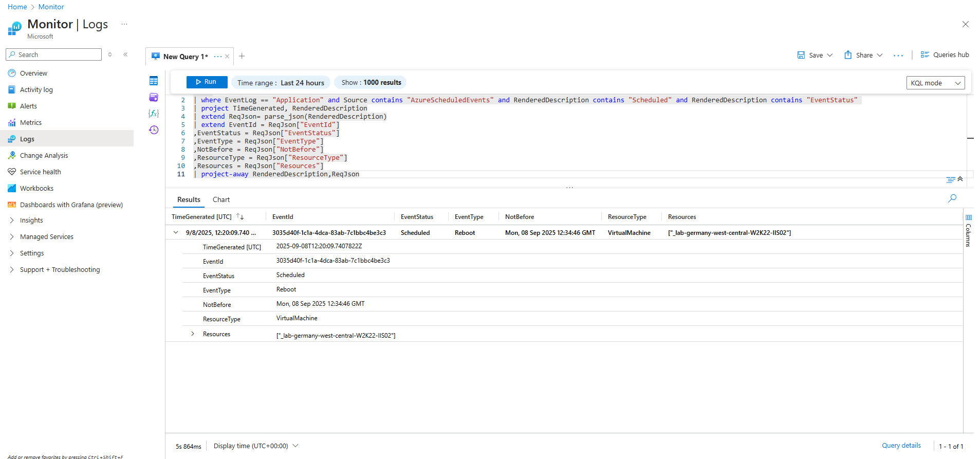Screen dimensions: 980x459
Task: Expand the Resources field in row details
Action: (x=193, y=334)
